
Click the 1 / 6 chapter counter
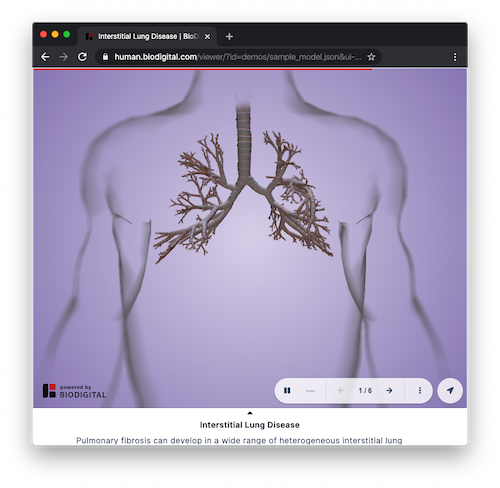365,390
